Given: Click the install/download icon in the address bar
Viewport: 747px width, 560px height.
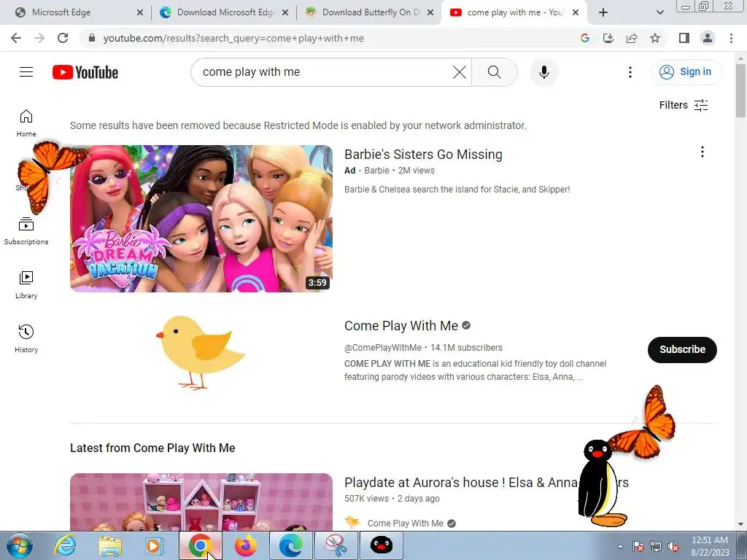Looking at the screenshot, I should click(608, 38).
